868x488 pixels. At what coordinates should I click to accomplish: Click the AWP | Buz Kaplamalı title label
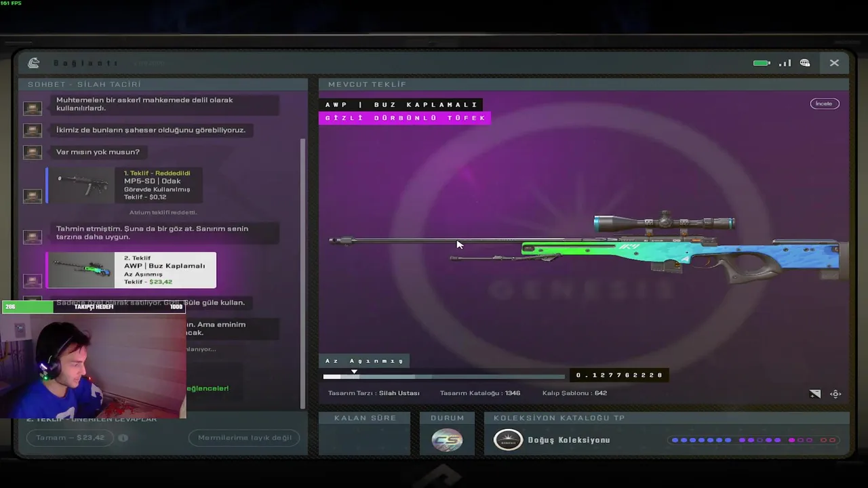(401, 105)
